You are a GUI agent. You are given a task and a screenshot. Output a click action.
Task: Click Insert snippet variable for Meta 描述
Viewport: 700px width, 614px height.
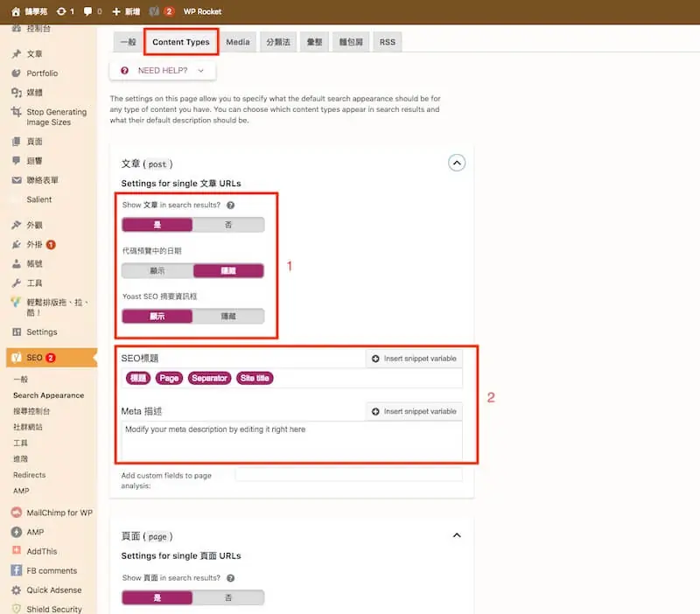click(x=414, y=411)
